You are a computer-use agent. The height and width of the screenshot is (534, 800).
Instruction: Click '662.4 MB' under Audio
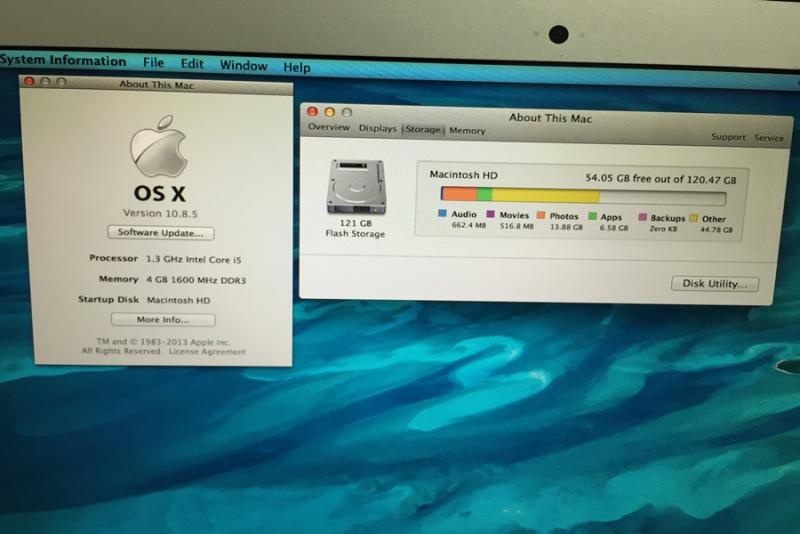pyautogui.click(x=468, y=225)
